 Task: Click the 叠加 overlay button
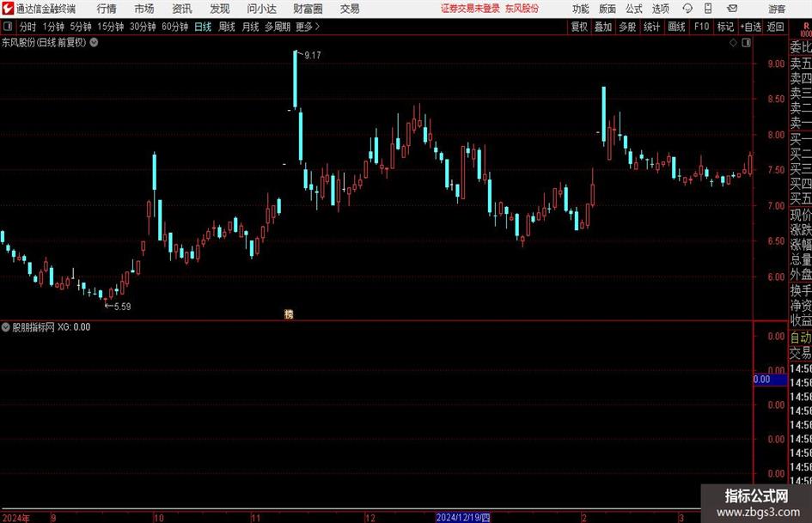pos(603,27)
